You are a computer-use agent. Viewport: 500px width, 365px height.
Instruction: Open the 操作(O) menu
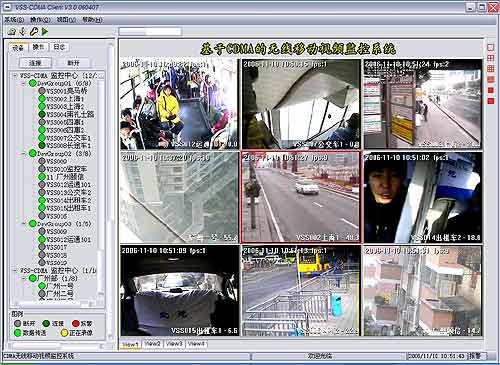[x=40, y=20]
